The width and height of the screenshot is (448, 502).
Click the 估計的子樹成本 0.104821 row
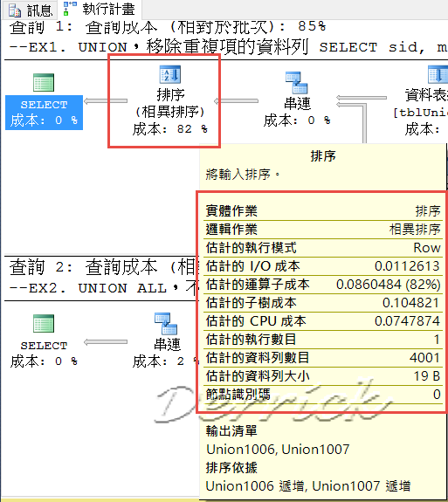[323, 303]
